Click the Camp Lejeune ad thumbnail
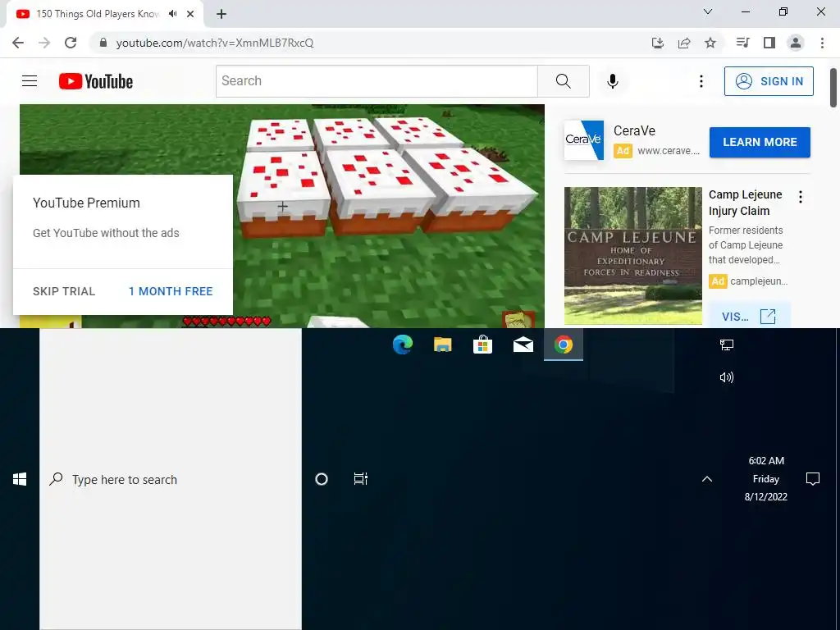The height and width of the screenshot is (630, 840). [x=632, y=256]
